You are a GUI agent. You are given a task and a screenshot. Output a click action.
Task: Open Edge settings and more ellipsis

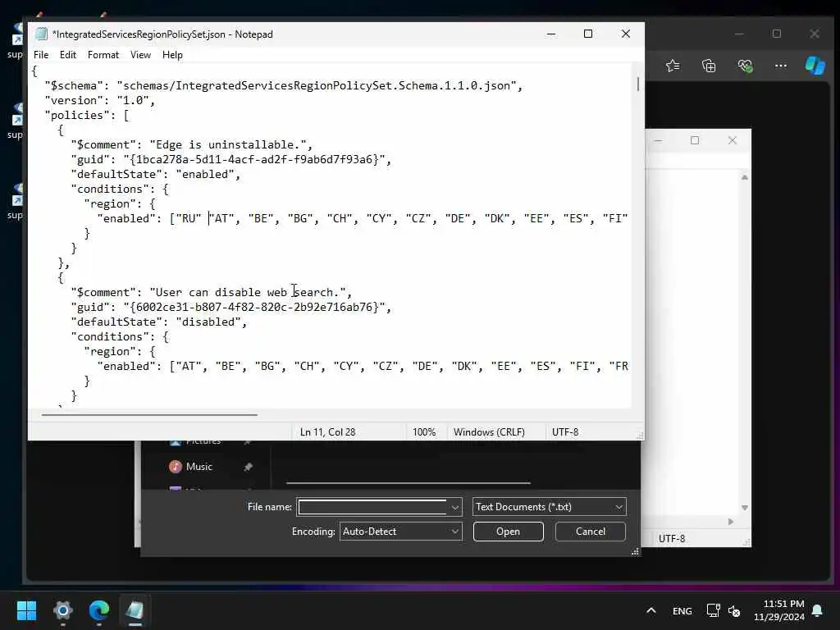point(781,66)
